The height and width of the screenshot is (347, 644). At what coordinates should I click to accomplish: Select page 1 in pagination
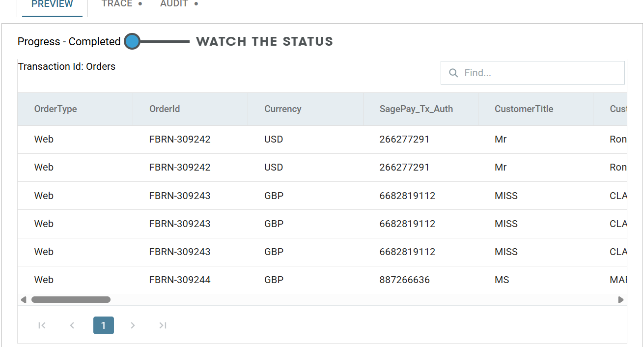point(104,325)
